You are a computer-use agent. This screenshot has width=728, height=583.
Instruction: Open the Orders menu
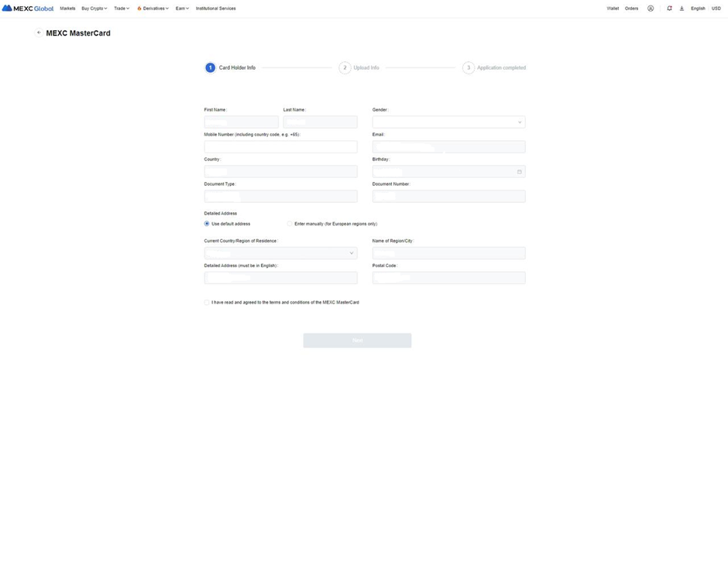pyautogui.click(x=631, y=9)
